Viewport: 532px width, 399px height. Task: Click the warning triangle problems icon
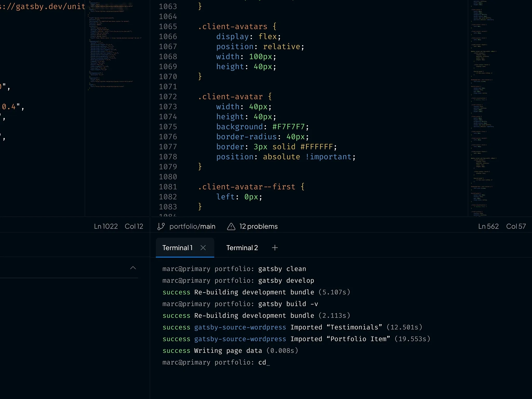click(231, 226)
